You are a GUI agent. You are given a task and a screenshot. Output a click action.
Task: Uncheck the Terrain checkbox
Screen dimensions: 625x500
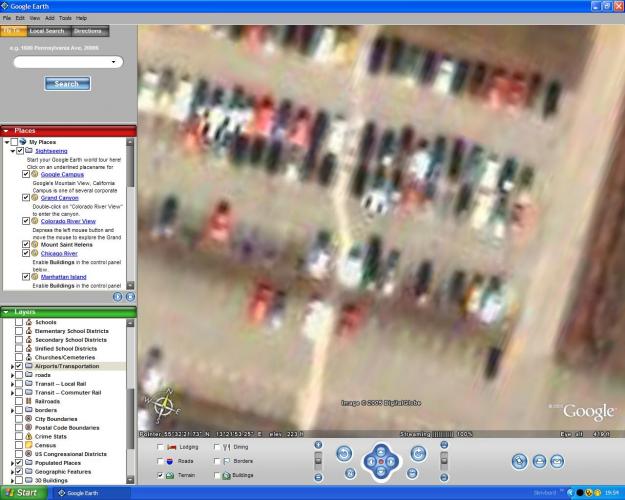[x=161, y=476]
